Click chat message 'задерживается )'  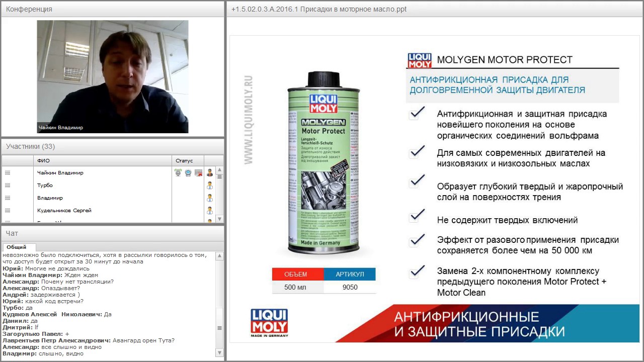pos(55,295)
